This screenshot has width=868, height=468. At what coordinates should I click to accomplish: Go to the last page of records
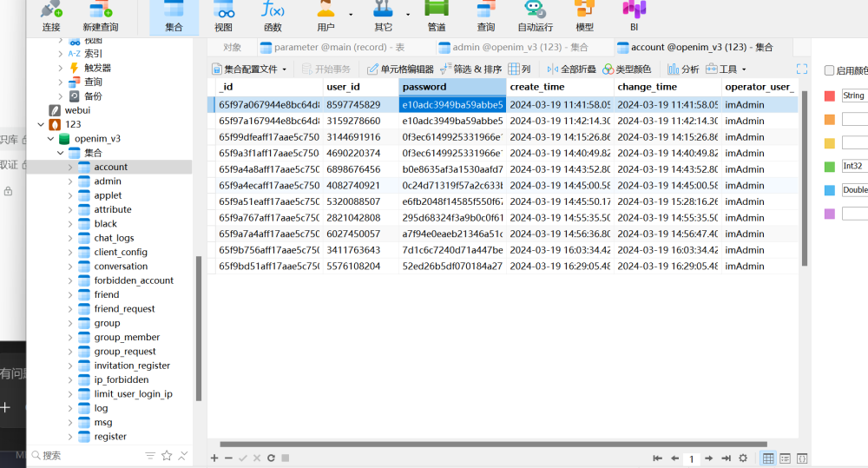725,458
